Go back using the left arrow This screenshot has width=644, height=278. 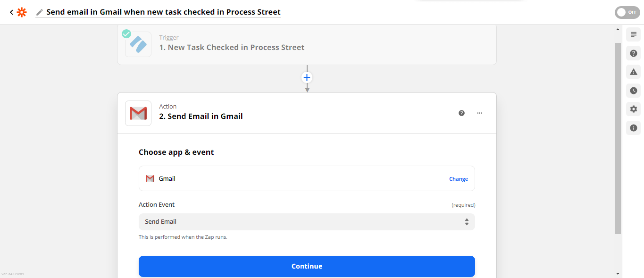point(11,12)
